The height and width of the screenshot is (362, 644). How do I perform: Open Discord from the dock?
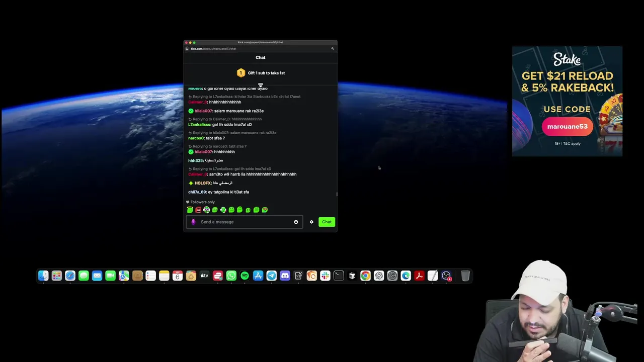[x=285, y=276]
